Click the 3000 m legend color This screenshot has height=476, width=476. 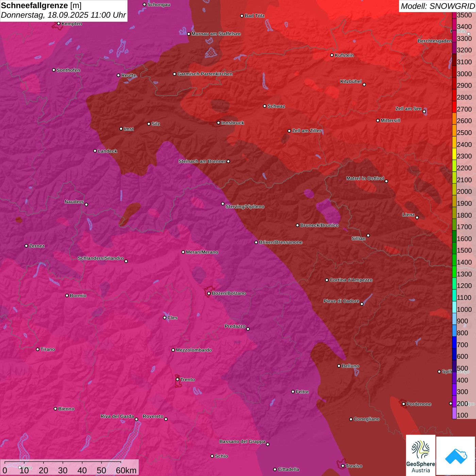point(454,71)
